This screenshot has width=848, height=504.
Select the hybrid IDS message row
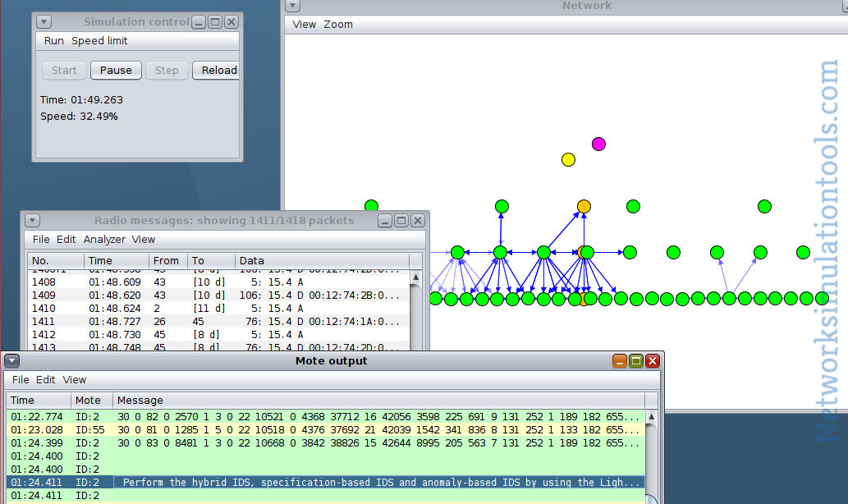click(326, 483)
